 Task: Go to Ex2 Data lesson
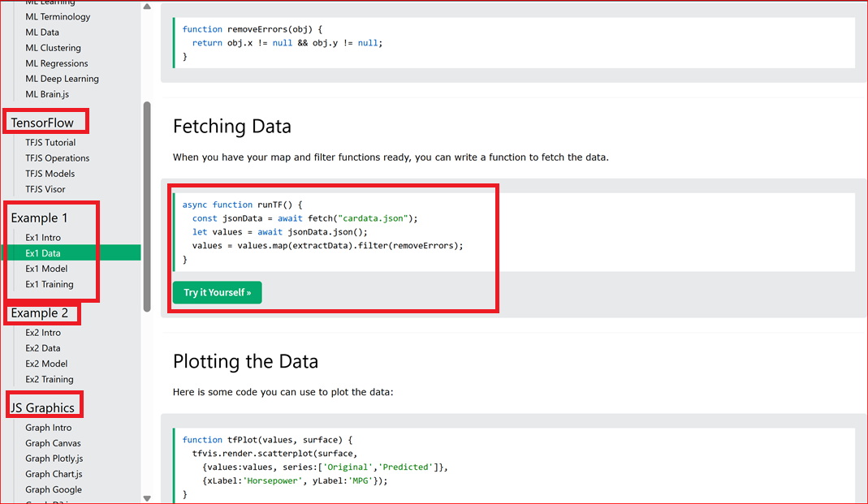point(43,348)
